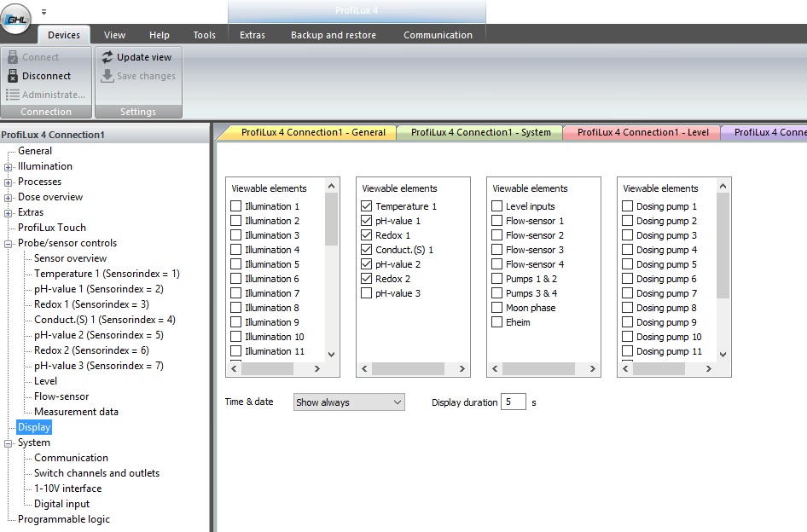Open the Tools ribbon tab
807x532 pixels.
click(x=205, y=35)
